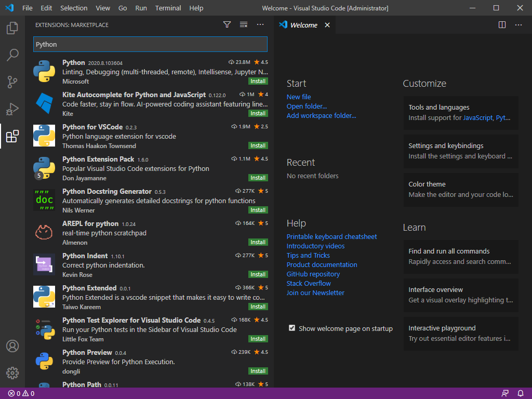This screenshot has height=399, width=532.
Task: Split the editor to the right
Action: (502, 25)
